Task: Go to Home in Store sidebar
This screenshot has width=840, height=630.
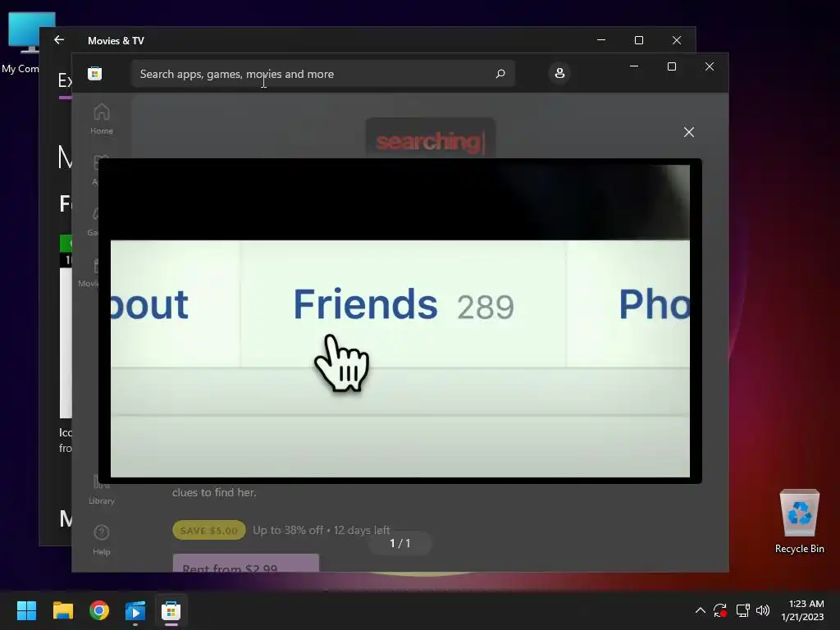Action: (101, 119)
